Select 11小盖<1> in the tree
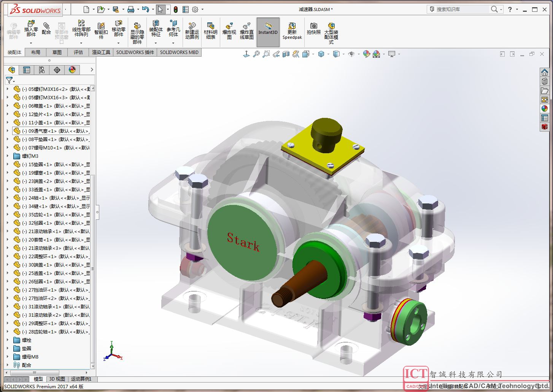 point(51,122)
